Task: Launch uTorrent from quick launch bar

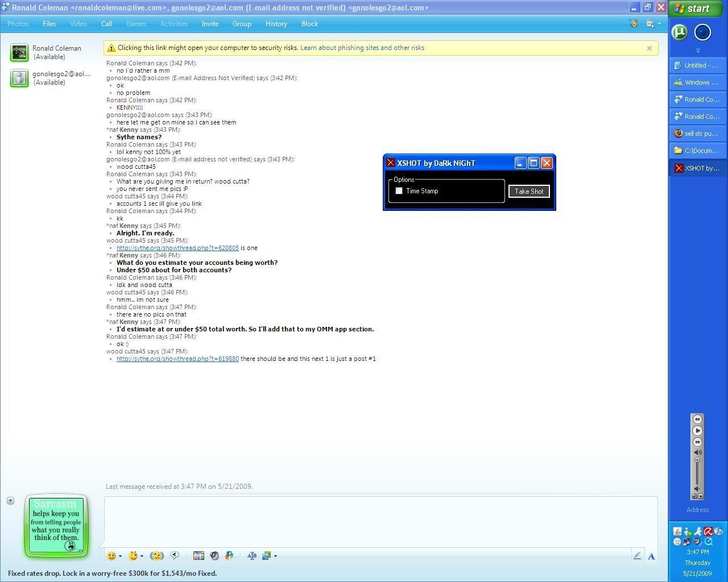Action: [680, 32]
